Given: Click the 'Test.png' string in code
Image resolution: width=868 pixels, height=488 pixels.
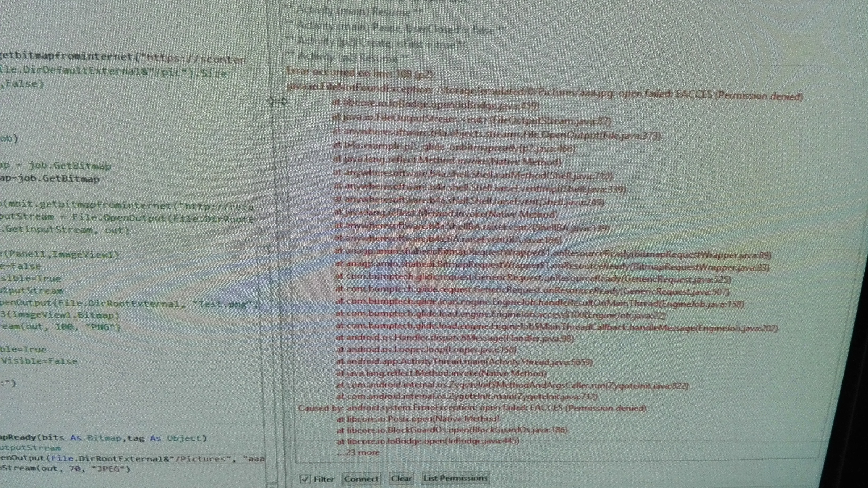Looking at the screenshot, I should [222, 304].
